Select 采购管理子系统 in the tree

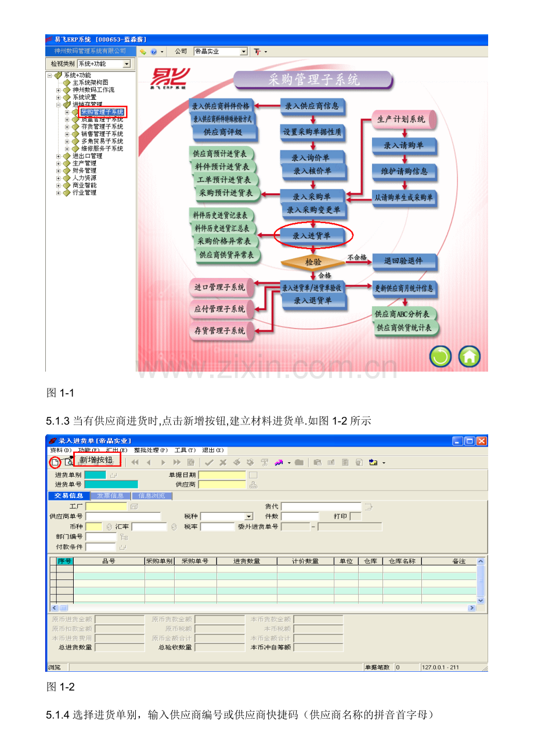click(x=102, y=112)
